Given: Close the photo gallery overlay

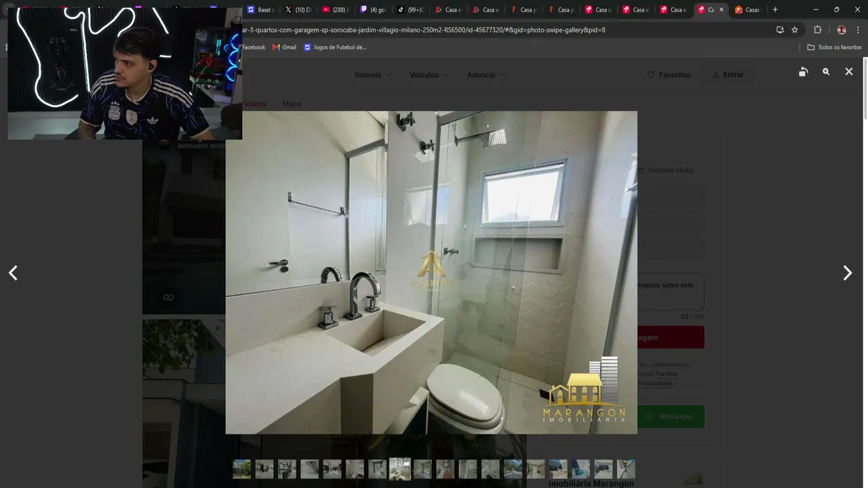Looking at the screenshot, I should [848, 72].
